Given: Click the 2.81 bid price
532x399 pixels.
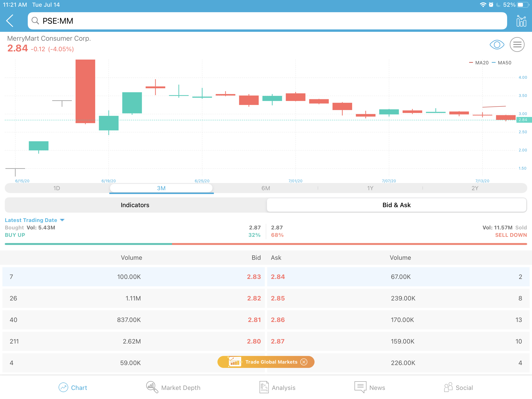Looking at the screenshot, I should [254, 320].
